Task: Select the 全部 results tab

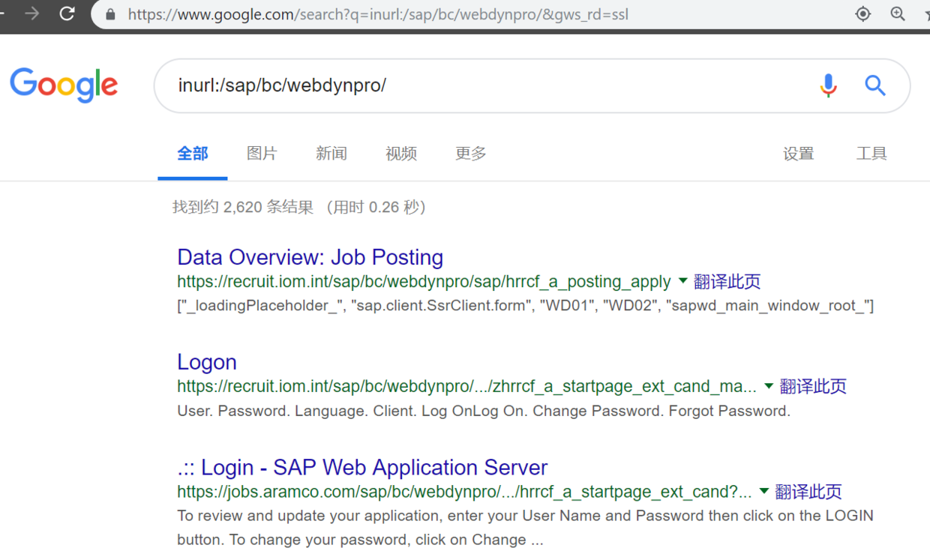Action: click(193, 154)
